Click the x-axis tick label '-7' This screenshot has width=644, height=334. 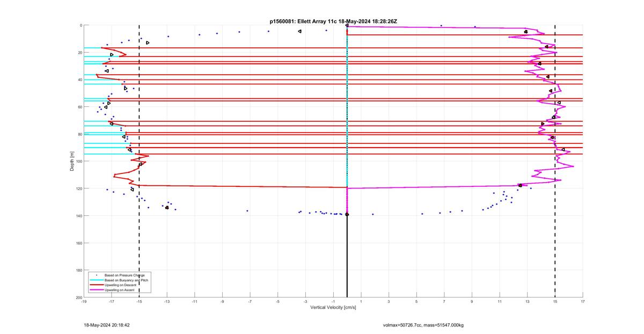pyautogui.click(x=250, y=302)
